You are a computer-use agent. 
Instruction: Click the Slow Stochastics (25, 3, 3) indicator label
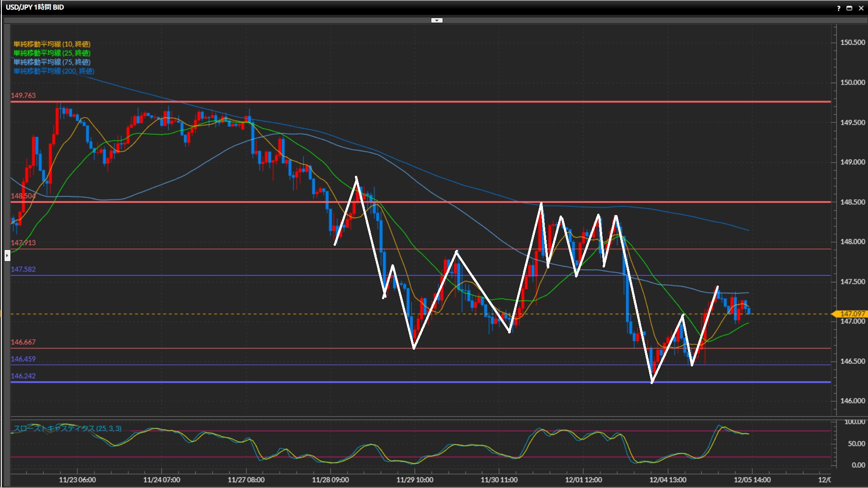coord(67,428)
